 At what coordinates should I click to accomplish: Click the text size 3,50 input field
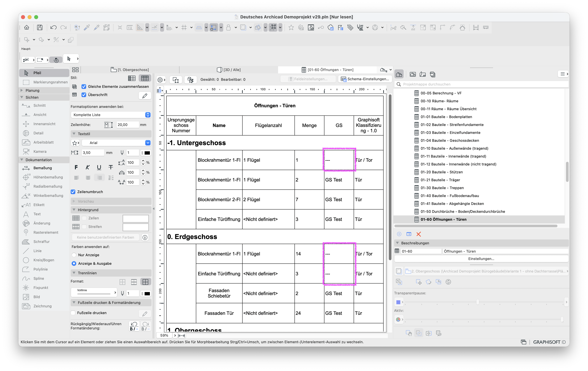click(93, 153)
